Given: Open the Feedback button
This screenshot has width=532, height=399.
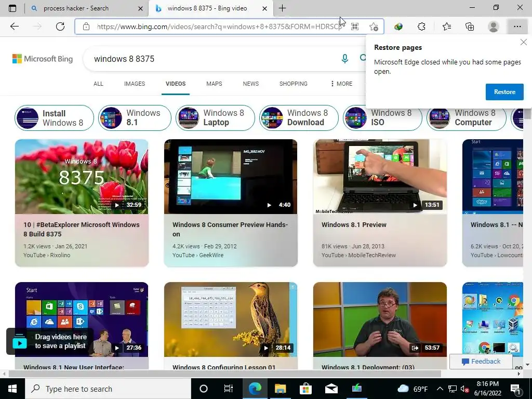Looking at the screenshot, I should [x=481, y=362].
